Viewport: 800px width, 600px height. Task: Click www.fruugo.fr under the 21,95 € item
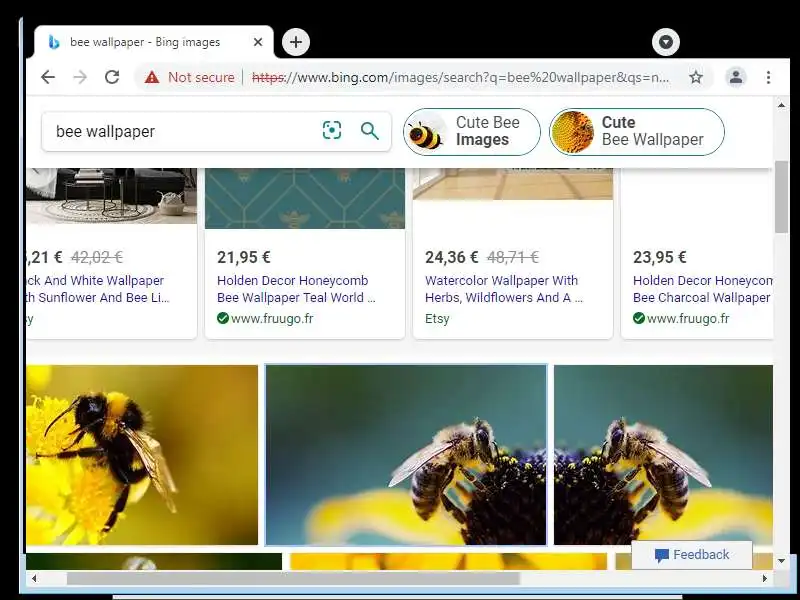[x=272, y=318]
